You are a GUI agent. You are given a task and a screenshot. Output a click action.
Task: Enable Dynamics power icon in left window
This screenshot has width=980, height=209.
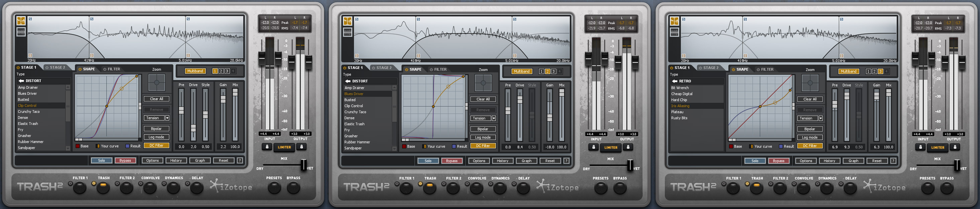click(164, 184)
